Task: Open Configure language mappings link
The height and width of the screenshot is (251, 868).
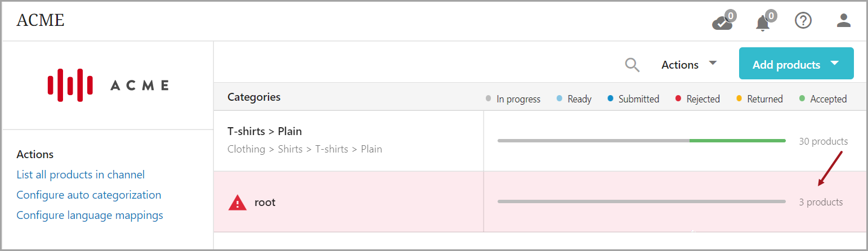Action: (x=90, y=215)
